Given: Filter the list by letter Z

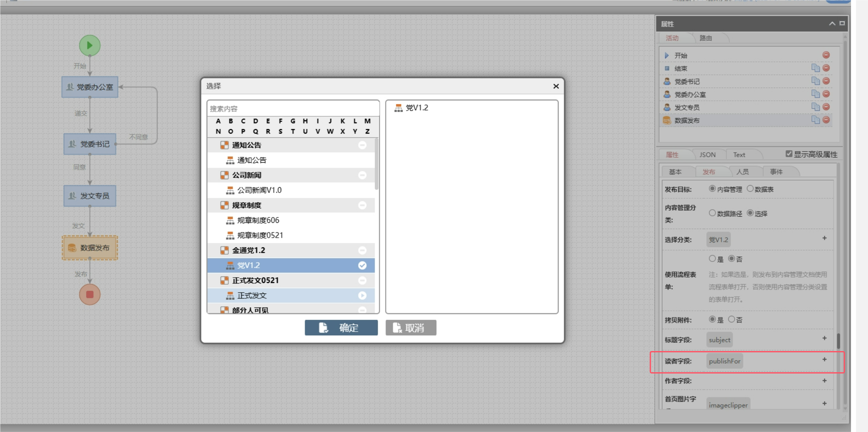Looking at the screenshot, I should (x=367, y=132).
